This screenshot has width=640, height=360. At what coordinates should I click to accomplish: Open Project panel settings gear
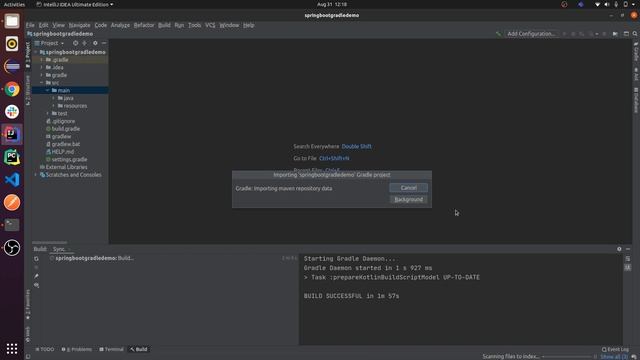click(x=95, y=43)
